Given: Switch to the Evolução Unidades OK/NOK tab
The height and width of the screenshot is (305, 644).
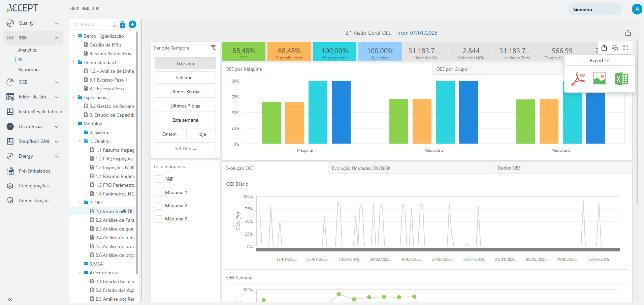Looking at the screenshot, I should [x=361, y=168].
